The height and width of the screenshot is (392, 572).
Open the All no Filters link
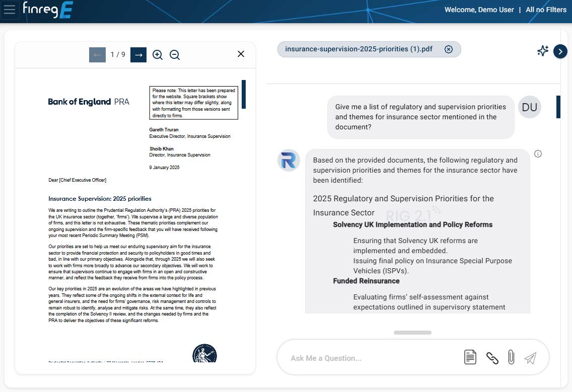(546, 10)
